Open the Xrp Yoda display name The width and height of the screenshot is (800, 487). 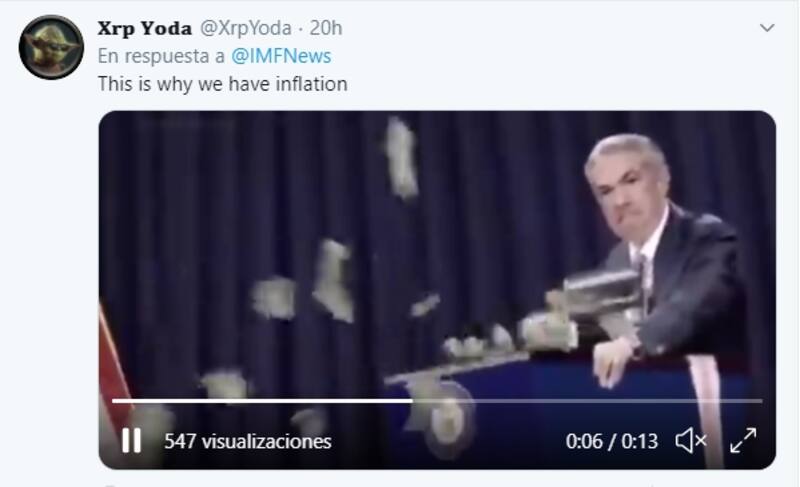(x=144, y=28)
